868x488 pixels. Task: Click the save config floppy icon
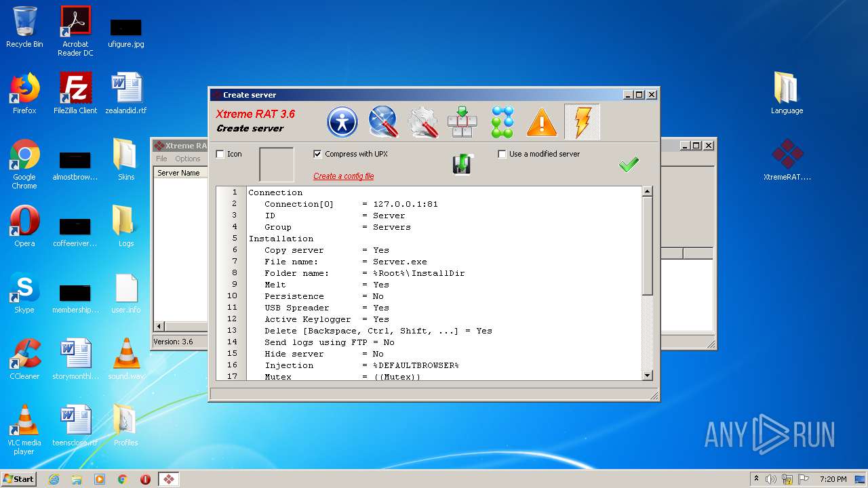pyautogui.click(x=463, y=163)
